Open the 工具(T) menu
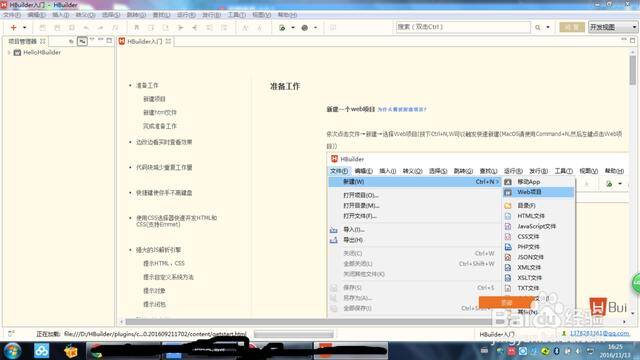The height and width of the screenshot is (360, 640). 237,15
